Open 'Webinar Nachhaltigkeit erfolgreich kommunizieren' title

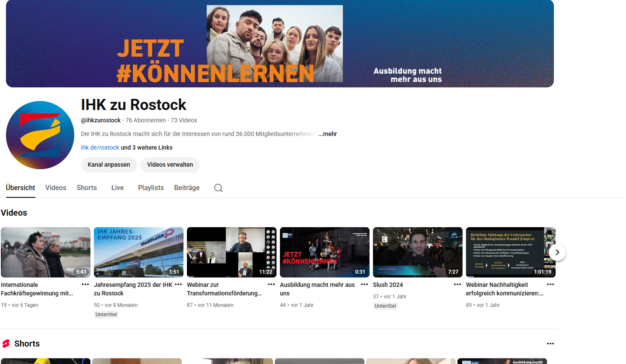click(505, 289)
